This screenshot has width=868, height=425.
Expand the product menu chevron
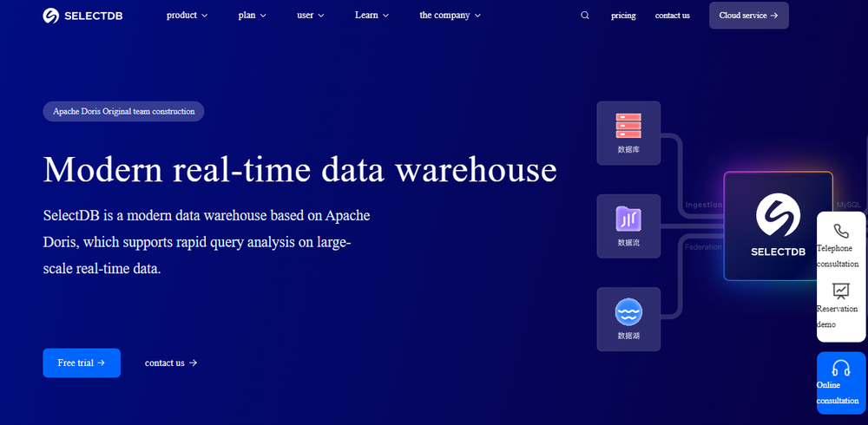click(x=205, y=16)
